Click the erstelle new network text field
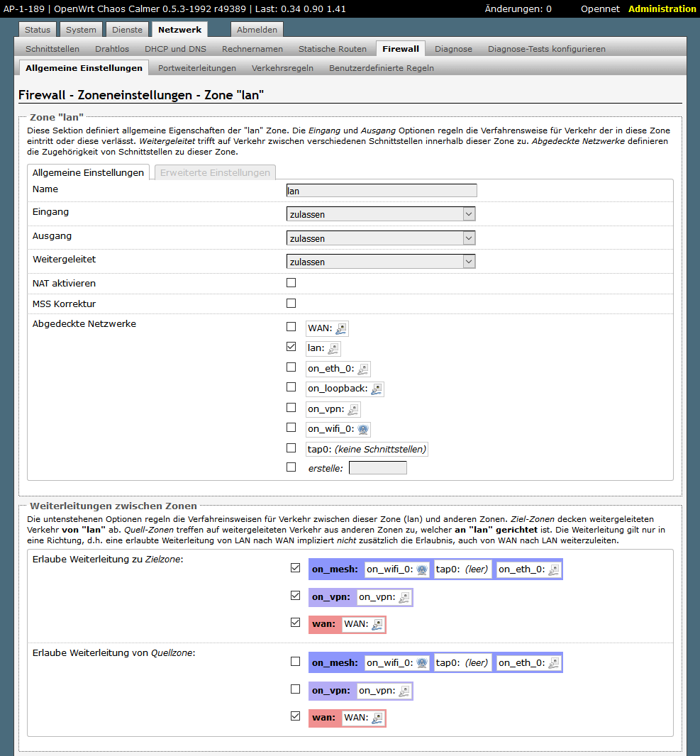The width and height of the screenshot is (700, 756). (x=378, y=468)
